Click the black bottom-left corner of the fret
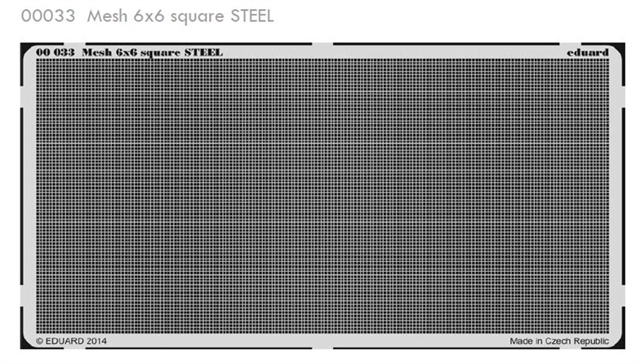Viewport: 640px width, 364px height. click(24, 344)
